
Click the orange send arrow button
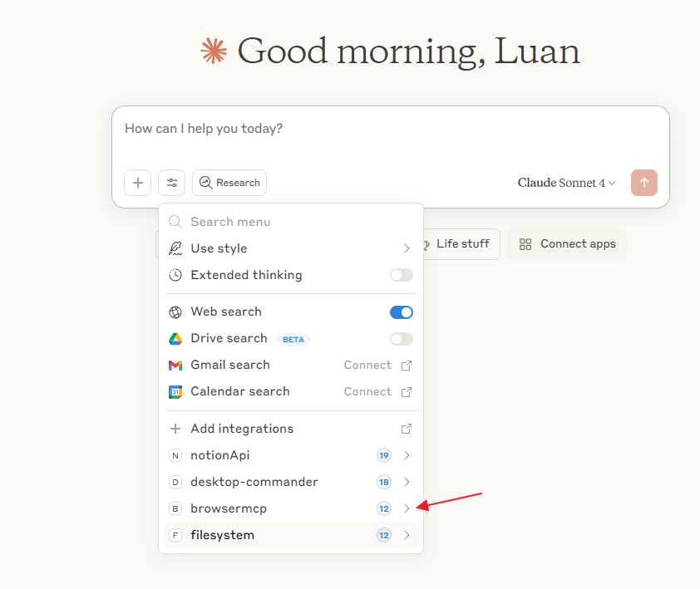click(x=643, y=183)
